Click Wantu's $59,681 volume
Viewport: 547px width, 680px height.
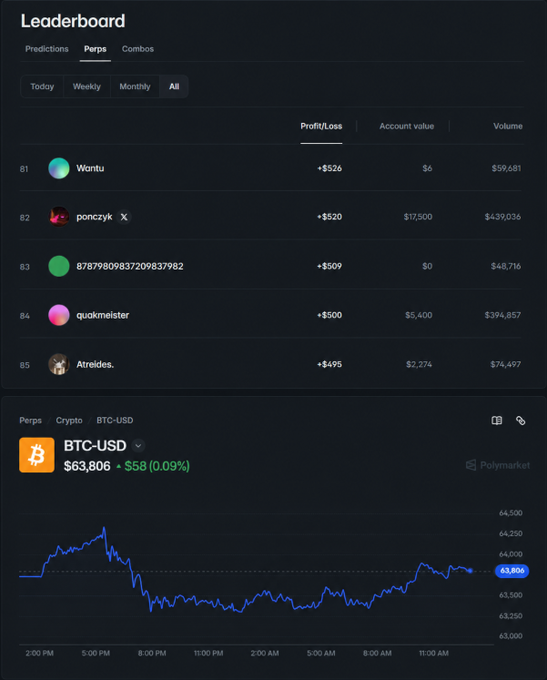506,168
